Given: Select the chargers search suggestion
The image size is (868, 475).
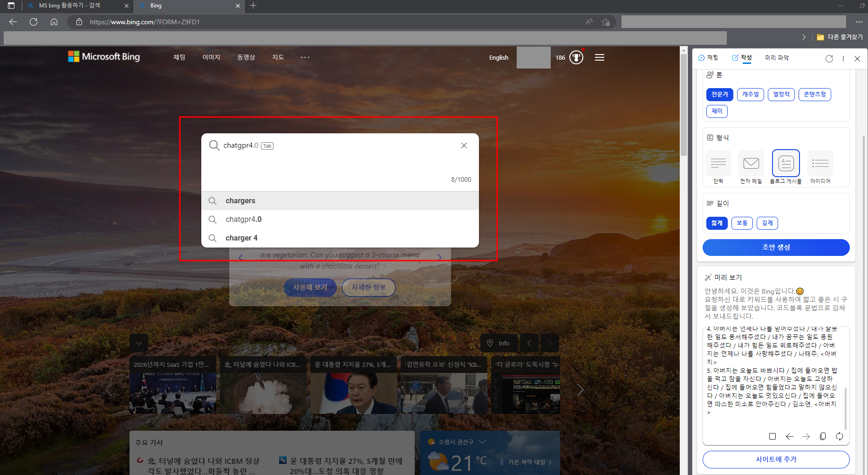Looking at the screenshot, I should pyautogui.click(x=340, y=201).
